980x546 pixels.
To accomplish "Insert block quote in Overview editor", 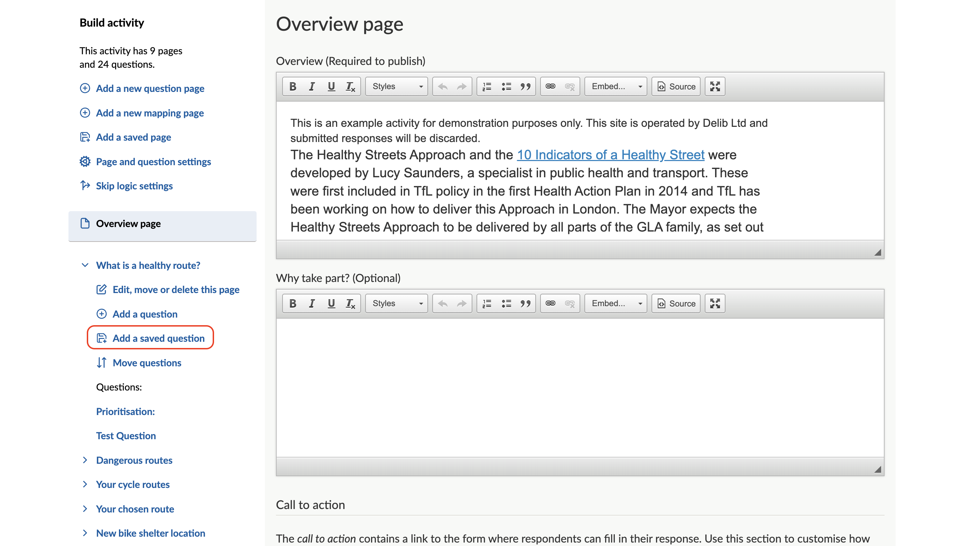I will tap(525, 86).
